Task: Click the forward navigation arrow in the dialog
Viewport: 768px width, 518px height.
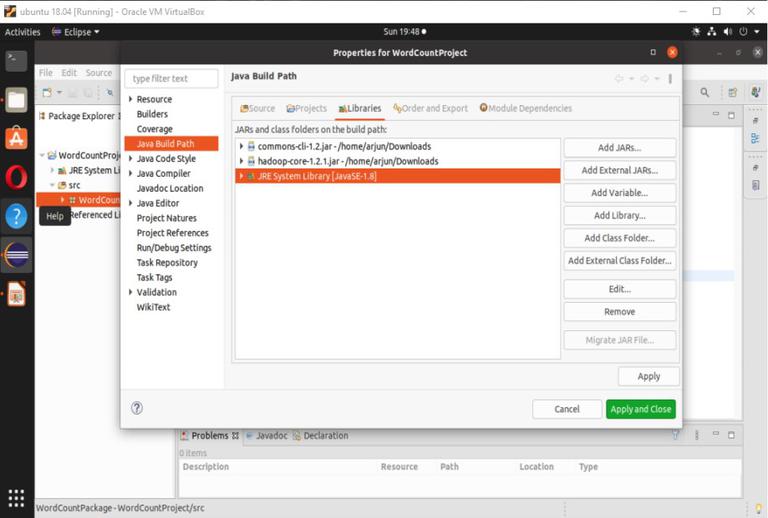Action: (645, 79)
